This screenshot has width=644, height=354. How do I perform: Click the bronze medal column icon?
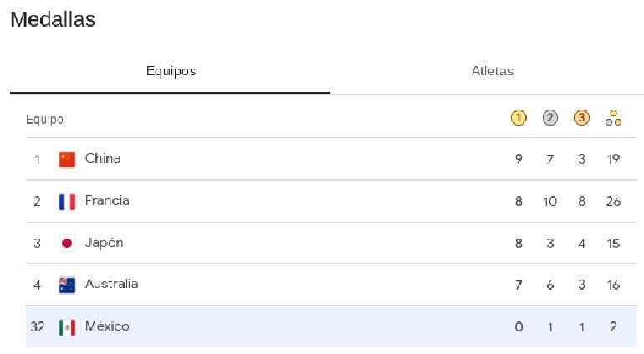pos(581,118)
